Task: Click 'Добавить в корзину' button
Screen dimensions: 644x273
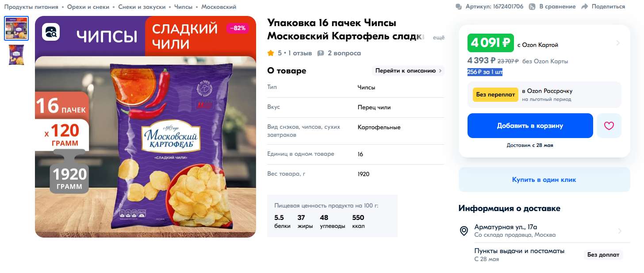Action: [x=530, y=126]
